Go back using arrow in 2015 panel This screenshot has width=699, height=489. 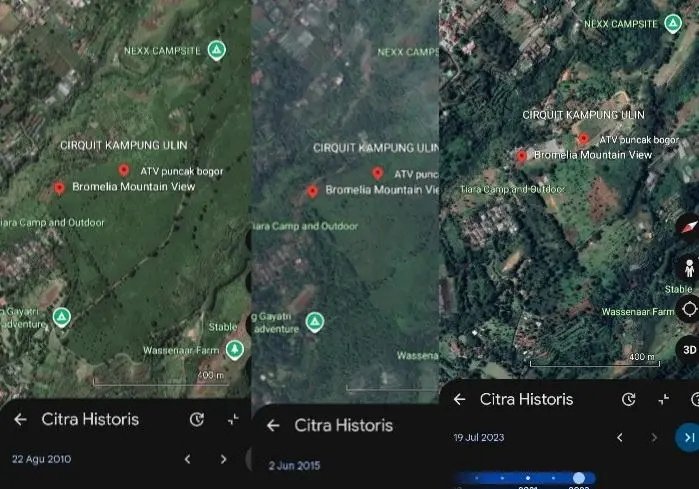(273, 426)
